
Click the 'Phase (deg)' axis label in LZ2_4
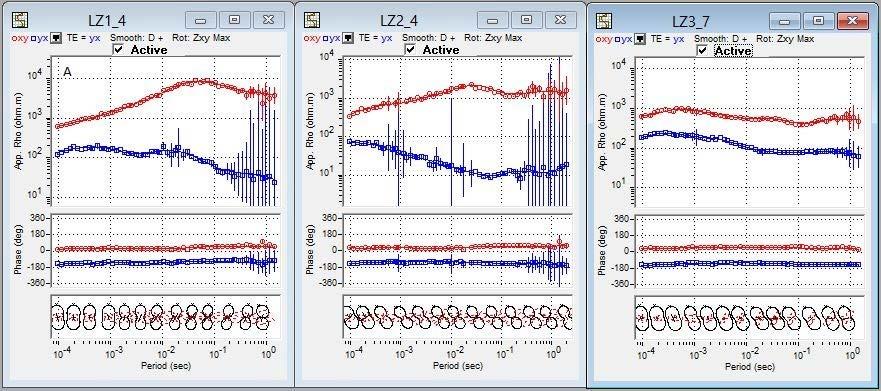311,249
